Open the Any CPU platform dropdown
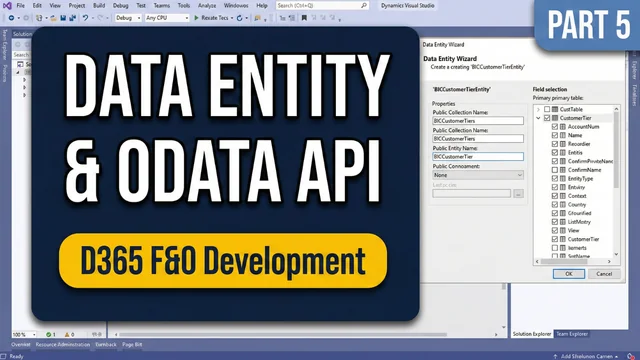This screenshot has height=360, width=640. coord(167,18)
